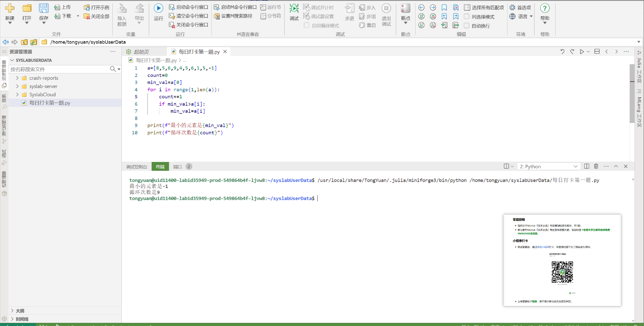Open the 断点 breakpoints list icon
The height and width of the screenshot is (326, 644).
[x=406, y=8]
